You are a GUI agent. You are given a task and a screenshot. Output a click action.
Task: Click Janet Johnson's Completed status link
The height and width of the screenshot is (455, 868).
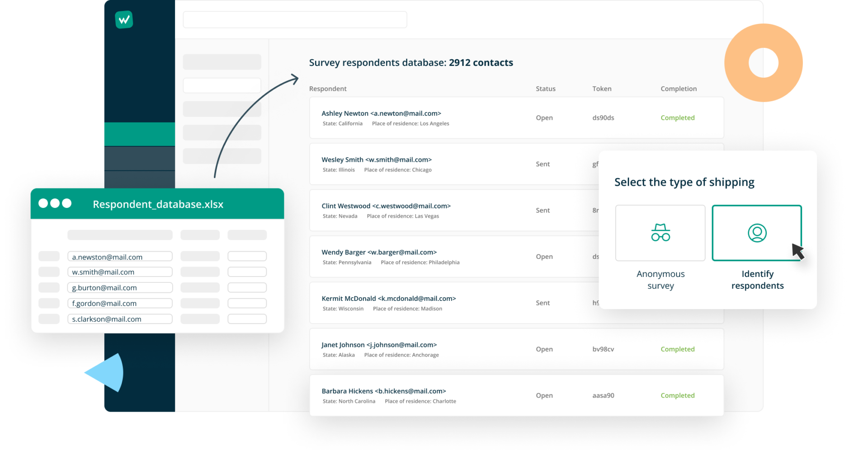coord(677,349)
